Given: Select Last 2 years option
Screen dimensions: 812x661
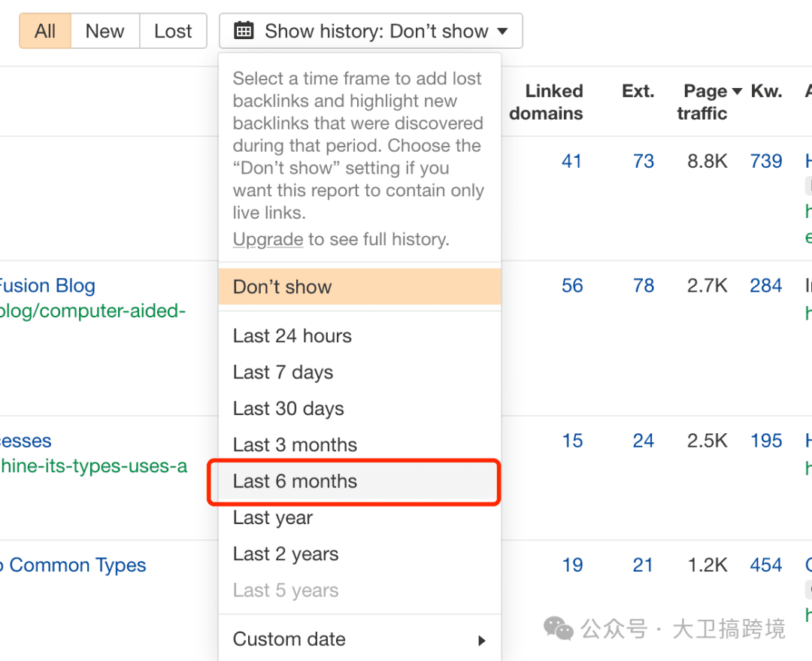Looking at the screenshot, I should [285, 554].
